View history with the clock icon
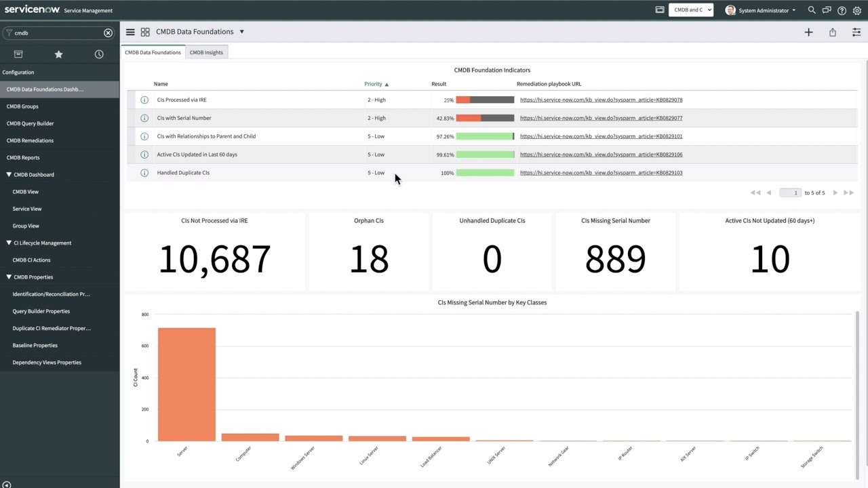 pyautogui.click(x=99, y=54)
